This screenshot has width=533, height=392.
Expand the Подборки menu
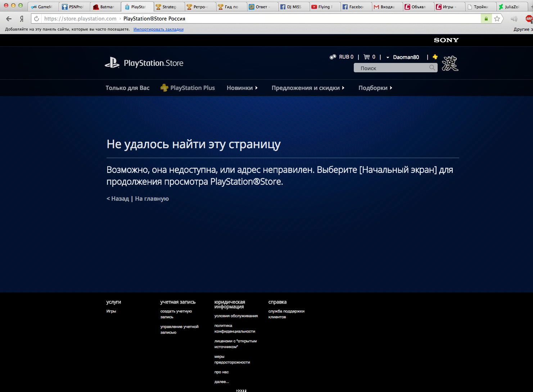(375, 88)
